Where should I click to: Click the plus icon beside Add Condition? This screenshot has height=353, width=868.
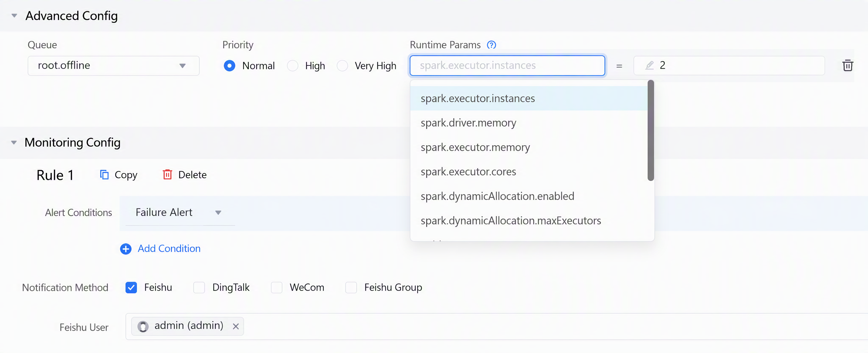(126, 249)
